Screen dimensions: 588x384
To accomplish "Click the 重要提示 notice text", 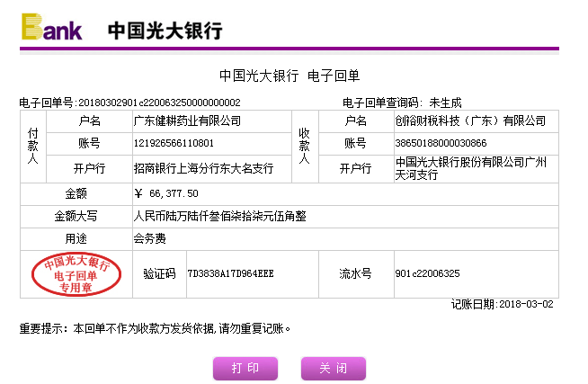I will [x=155, y=329].
